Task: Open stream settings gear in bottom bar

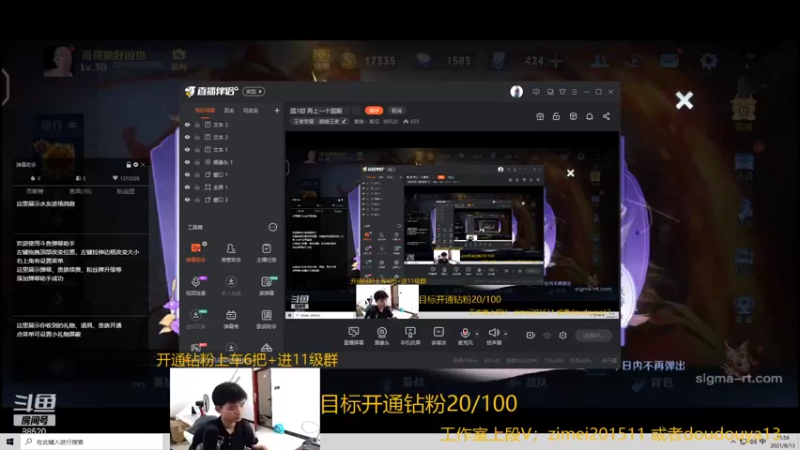Action: point(563,335)
